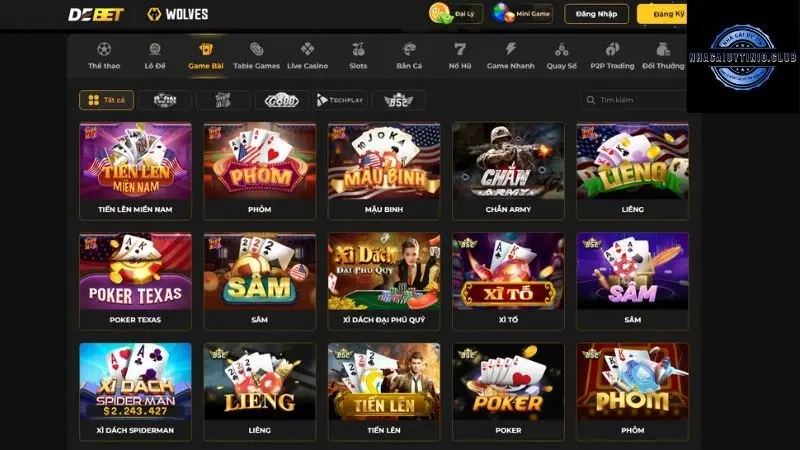Launch the Tiến Lên Miền Nam game
The image size is (800, 450).
135,171
